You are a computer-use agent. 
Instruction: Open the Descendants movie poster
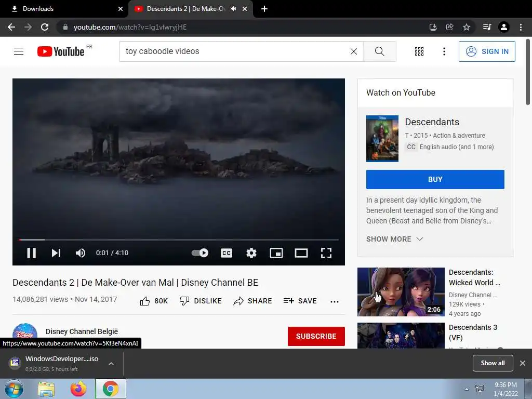tap(382, 138)
